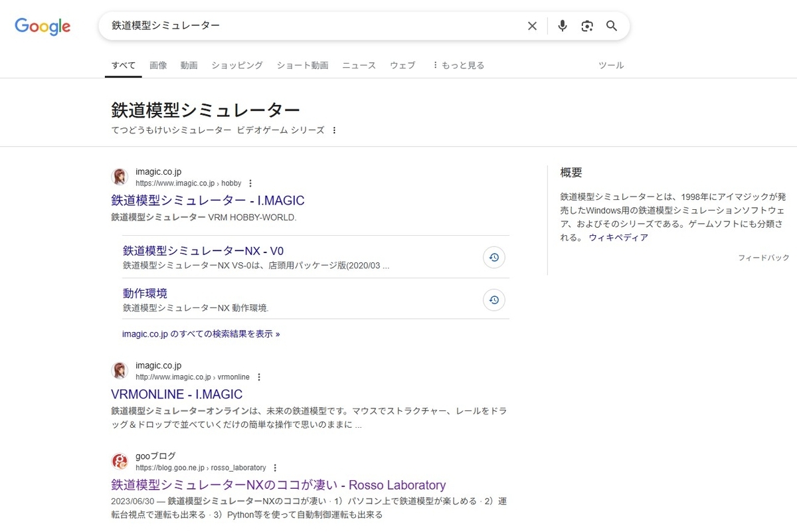
Task: Open 鉄道模型シミュレーター - I.MAGIC result
Action: pyautogui.click(x=208, y=200)
